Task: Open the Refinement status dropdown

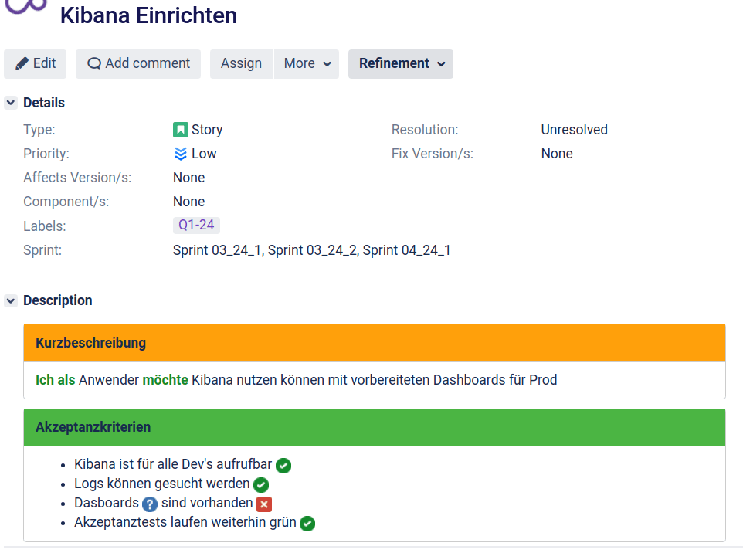Action: [x=401, y=63]
